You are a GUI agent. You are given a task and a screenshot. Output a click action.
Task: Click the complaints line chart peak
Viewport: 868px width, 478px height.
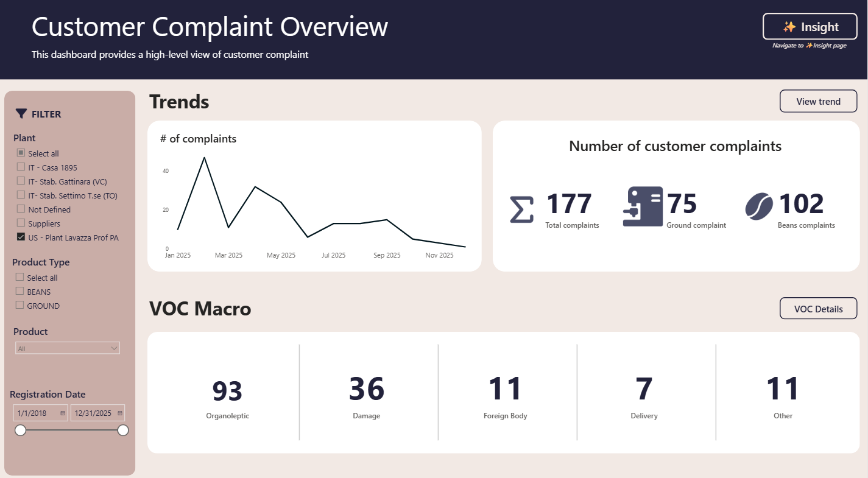tap(204, 158)
